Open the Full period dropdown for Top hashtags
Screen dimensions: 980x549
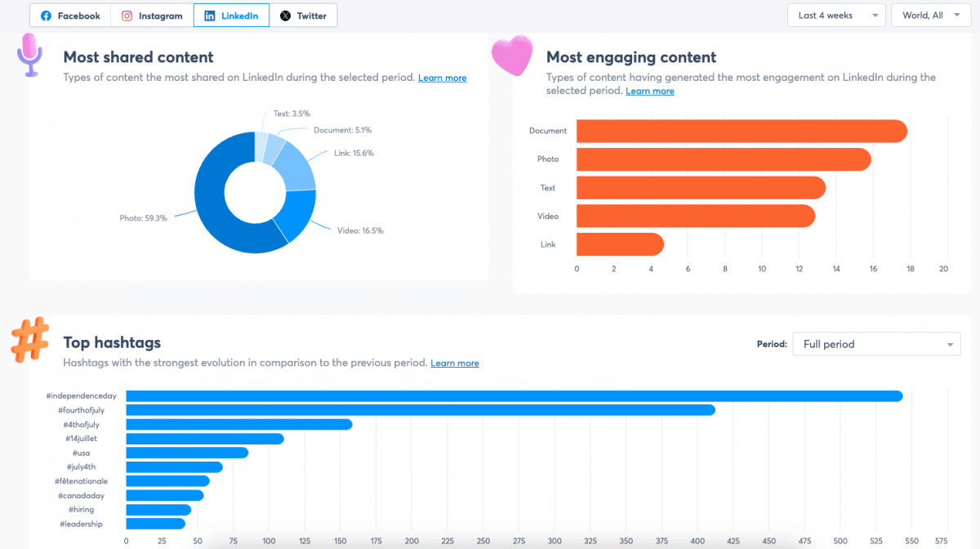875,344
